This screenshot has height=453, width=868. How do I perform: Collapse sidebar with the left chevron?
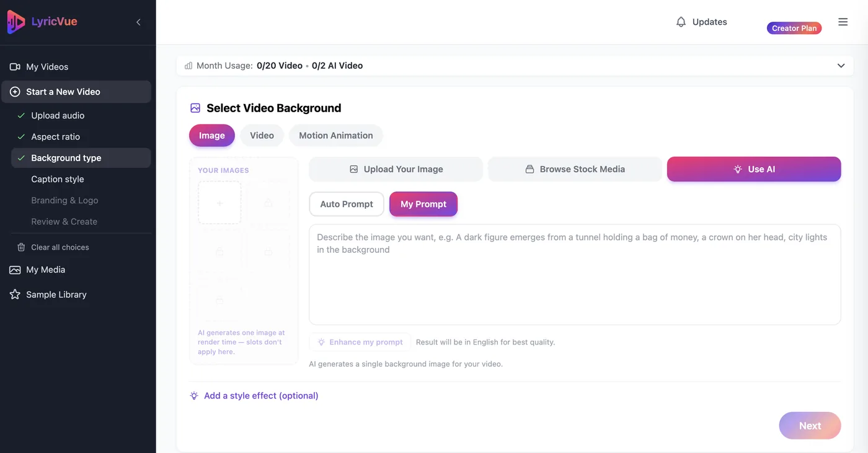(x=138, y=22)
